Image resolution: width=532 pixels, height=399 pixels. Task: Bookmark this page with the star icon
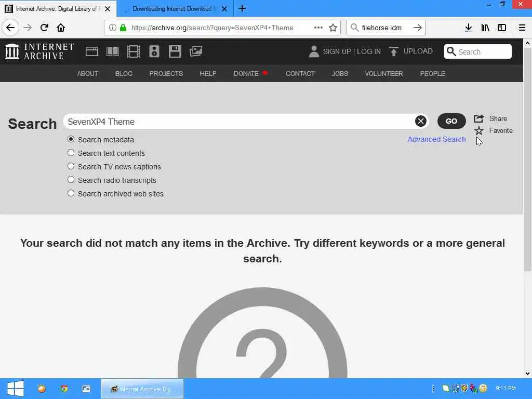tap(333, 28)
